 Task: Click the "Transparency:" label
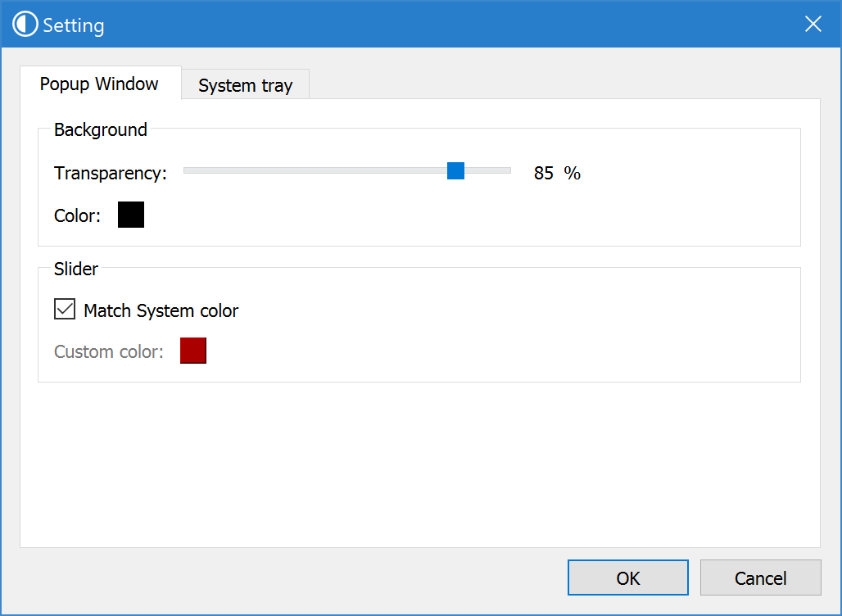pyautogui.click(x=111, y=173)
